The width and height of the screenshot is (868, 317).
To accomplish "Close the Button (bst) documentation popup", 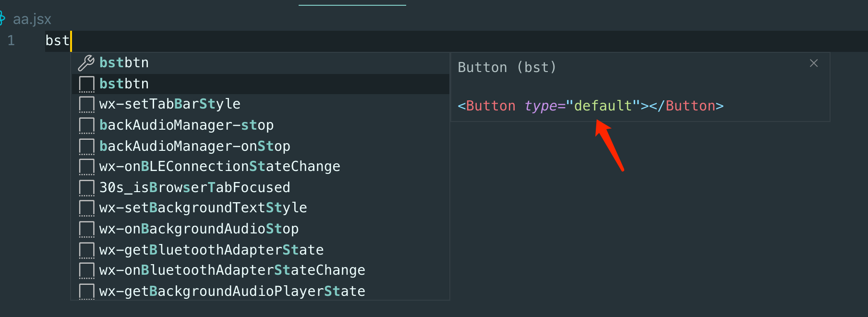I will coord(814,63).
